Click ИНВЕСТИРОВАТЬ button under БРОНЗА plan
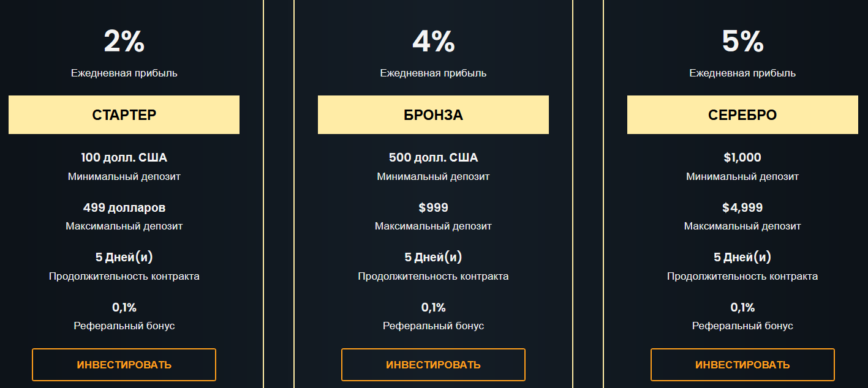The height and width of the screenshot is (388, 868). point(433,365)
